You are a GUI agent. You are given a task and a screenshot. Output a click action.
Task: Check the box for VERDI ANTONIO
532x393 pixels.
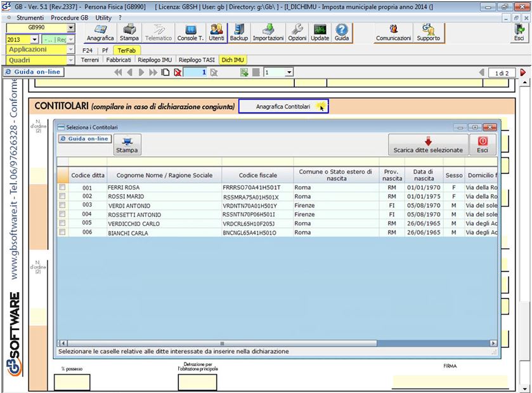[x=62, y=205]
